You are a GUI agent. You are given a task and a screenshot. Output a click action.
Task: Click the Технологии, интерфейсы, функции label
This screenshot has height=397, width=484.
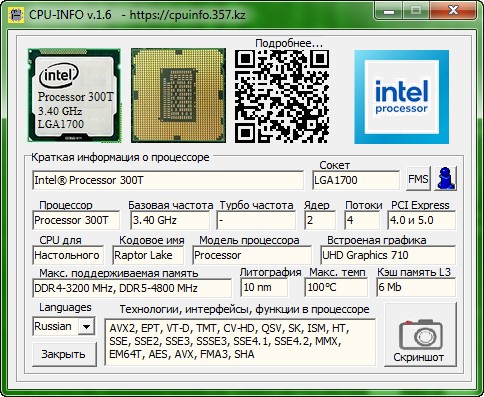point(244,309)
